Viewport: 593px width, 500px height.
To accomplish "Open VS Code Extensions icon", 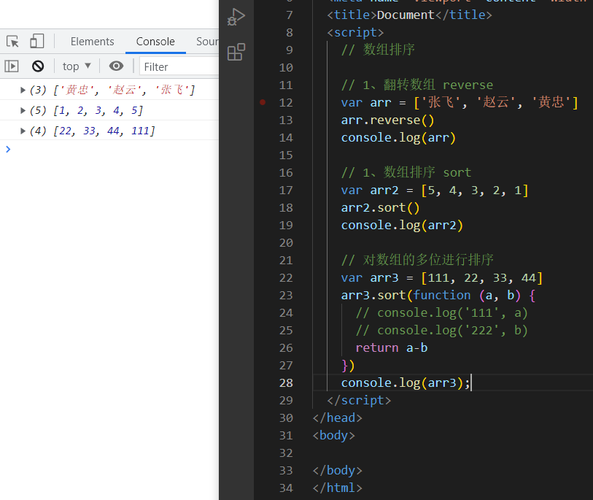I will pyautogui.click(x=236, y=52).
